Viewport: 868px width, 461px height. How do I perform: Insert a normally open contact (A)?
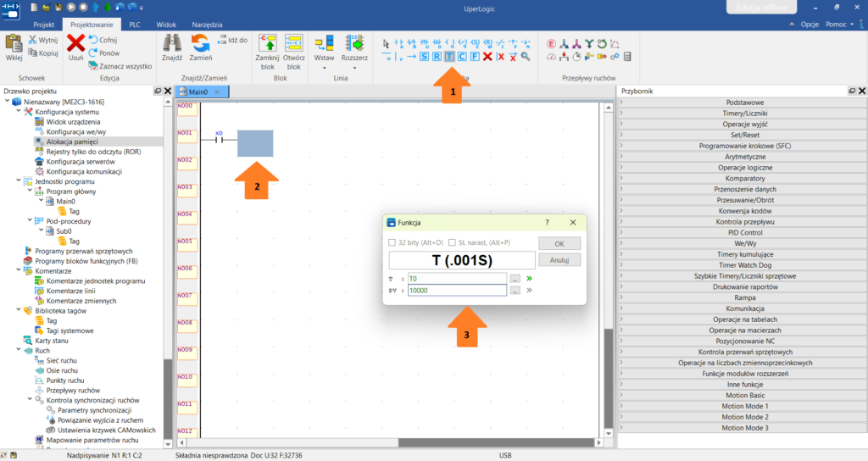398,43
